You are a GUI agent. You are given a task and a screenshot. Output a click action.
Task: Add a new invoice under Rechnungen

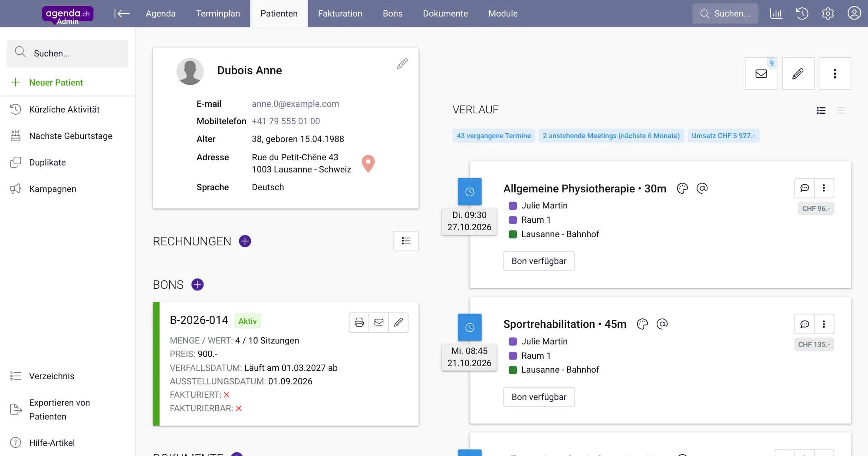point(245,241)
